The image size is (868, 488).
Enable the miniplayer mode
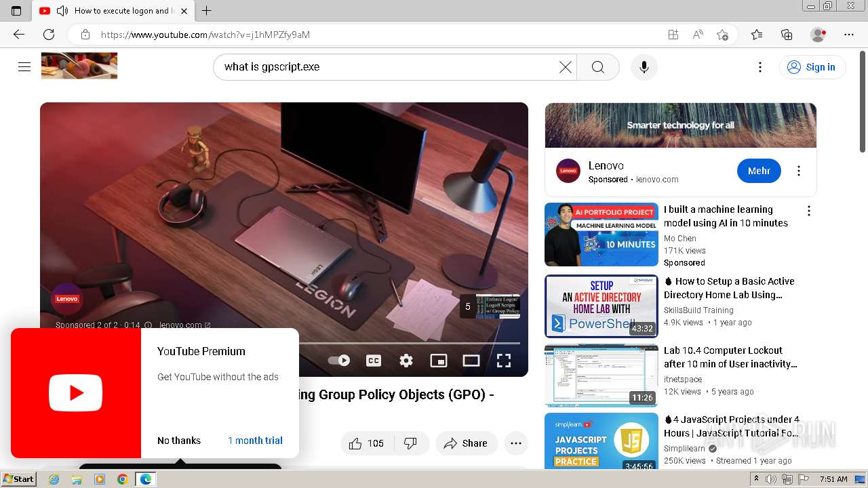439,361
